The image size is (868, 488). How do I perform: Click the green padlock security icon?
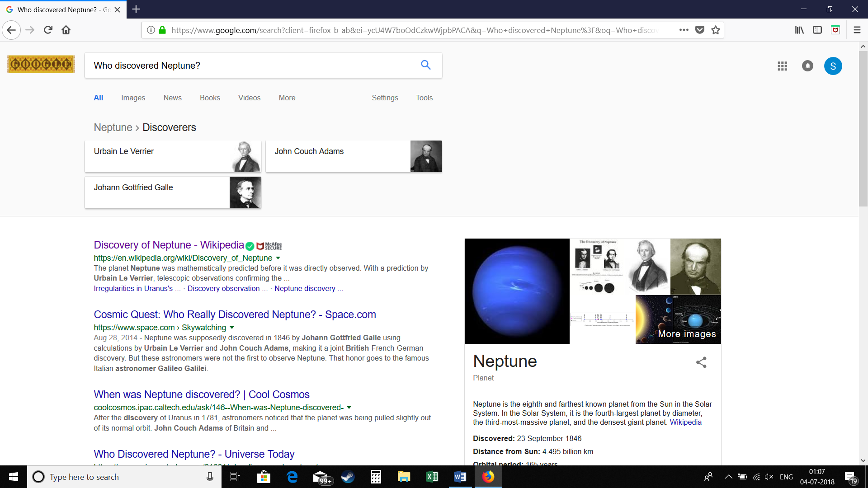click(x=162, y=30)
